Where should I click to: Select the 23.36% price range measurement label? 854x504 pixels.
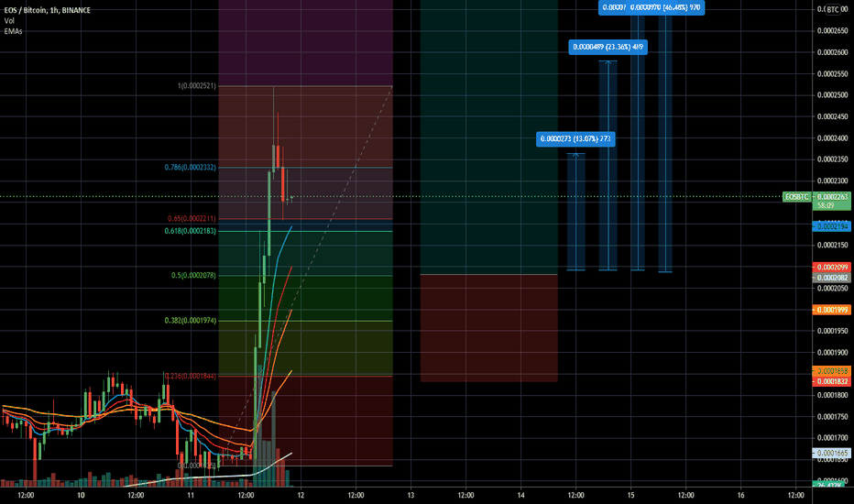pos(608,47)
